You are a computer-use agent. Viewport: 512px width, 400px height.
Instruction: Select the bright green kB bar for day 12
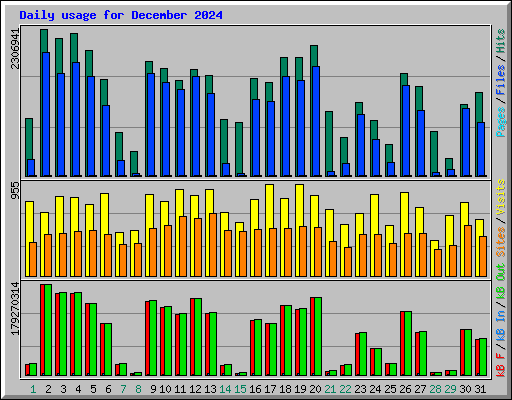(x=198, y=337)
